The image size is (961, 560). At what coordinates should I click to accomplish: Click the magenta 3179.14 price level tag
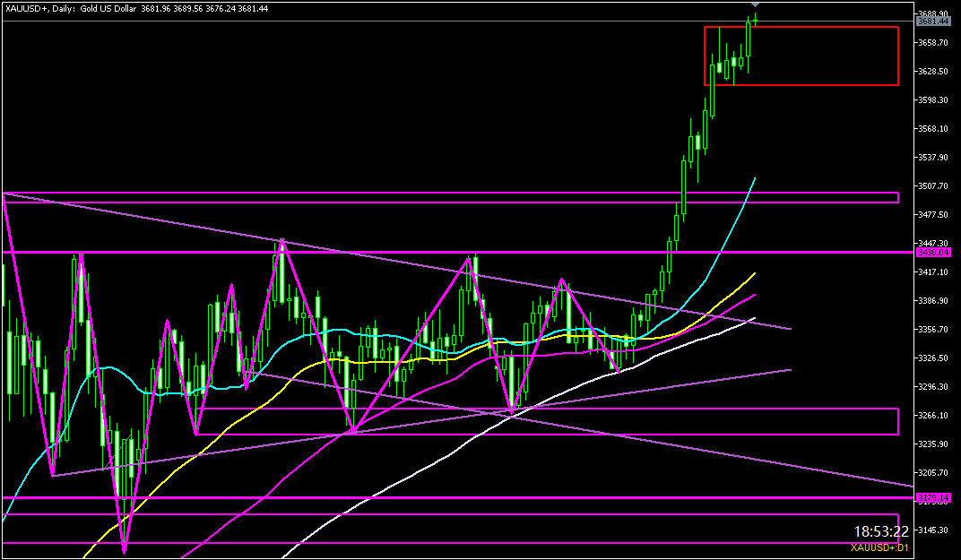click(x=932, y=497)
